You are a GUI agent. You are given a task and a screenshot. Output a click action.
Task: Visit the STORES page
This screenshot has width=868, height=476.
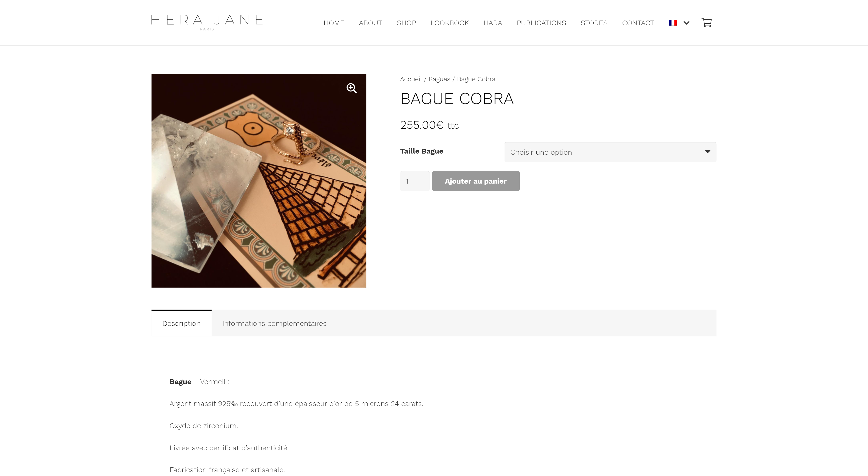(594, 23)
